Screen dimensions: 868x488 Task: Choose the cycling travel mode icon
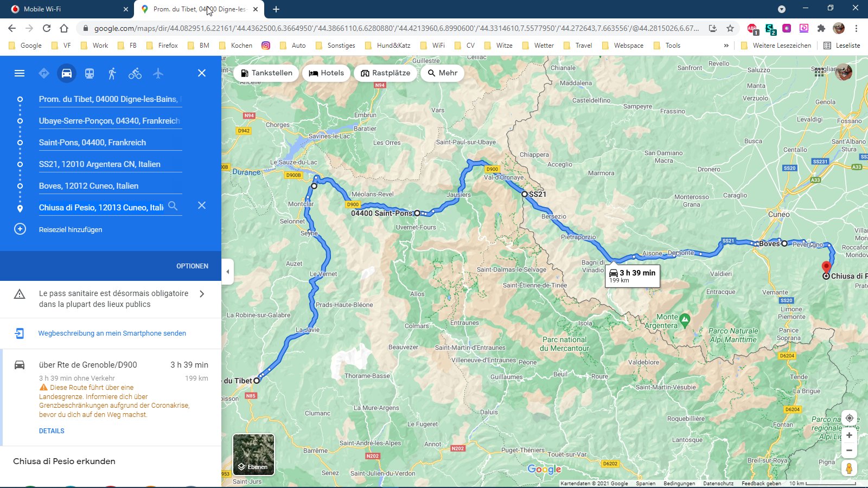(135, 73)
